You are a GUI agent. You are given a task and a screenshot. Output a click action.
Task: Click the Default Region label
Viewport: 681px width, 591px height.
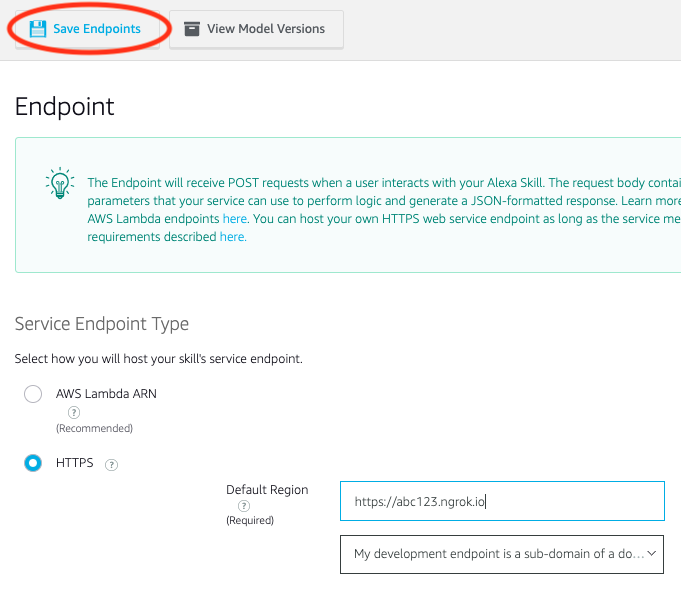(267, 490)
